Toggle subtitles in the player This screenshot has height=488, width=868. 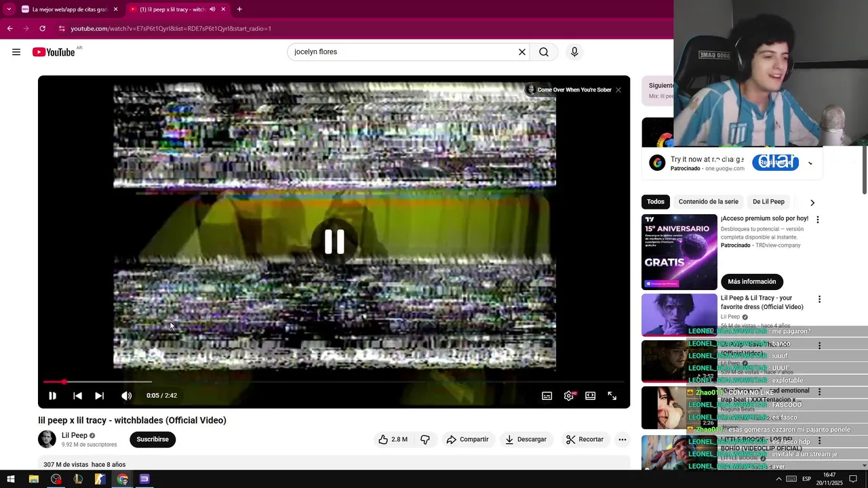547,396
